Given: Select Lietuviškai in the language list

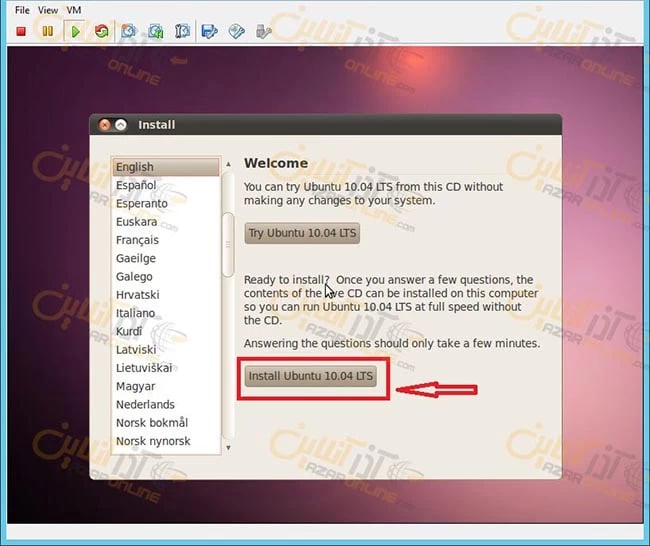Looking at the screenshot, I should click(x=166, y=368).
